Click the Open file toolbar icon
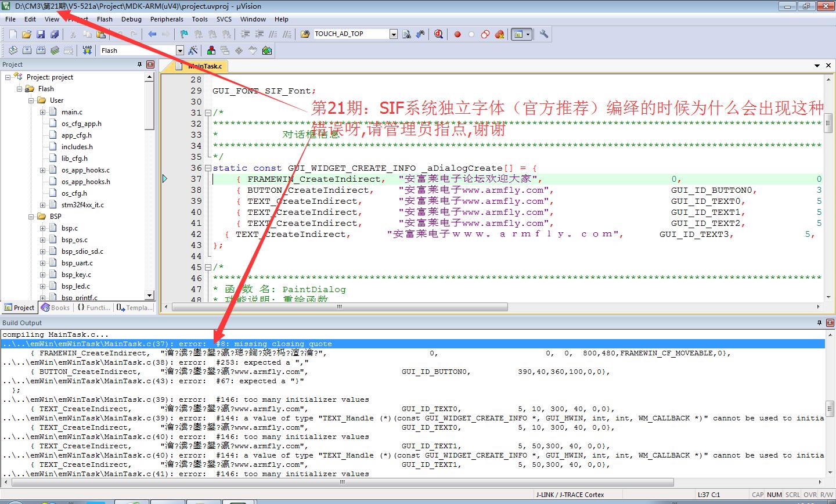Image resolution: width=836 pixels, height=504 pixels. [27, 34]
